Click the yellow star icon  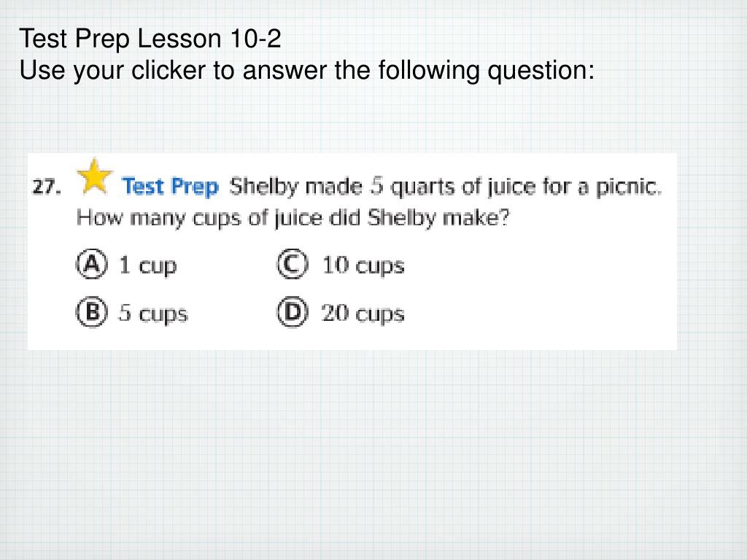[x=95, y=176]
